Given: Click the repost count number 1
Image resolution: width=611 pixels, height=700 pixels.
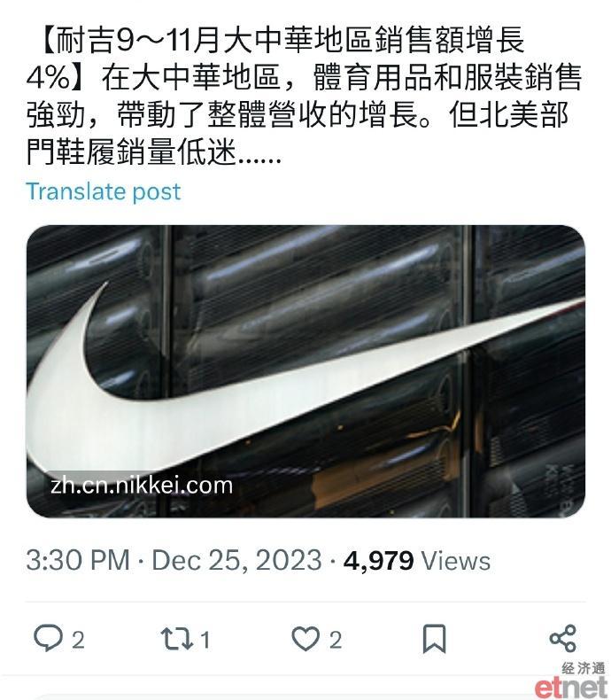Looking at the screenshot, I should point(205,640).
